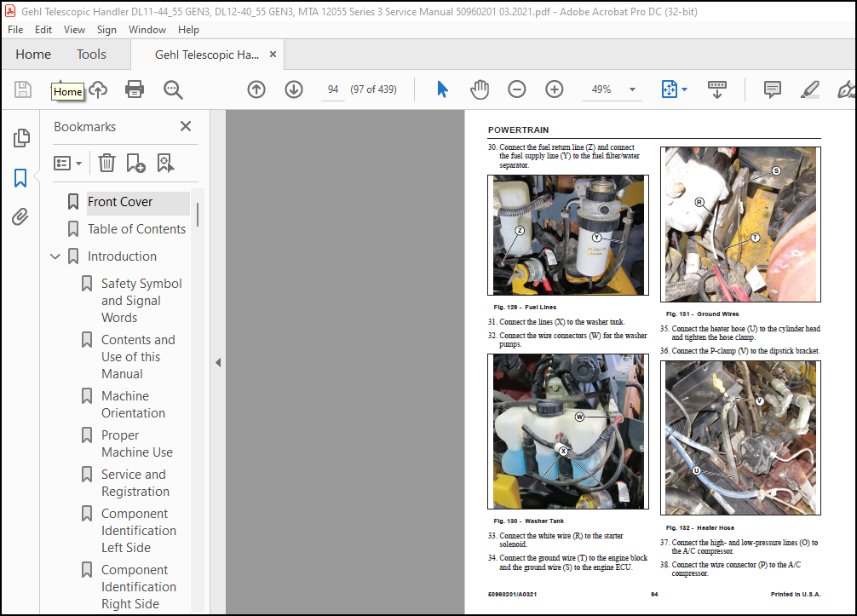The height and width of the screenshot is (616, 857).
Task: Open the Service and Registration bookmark
Action: click(135, 483)
